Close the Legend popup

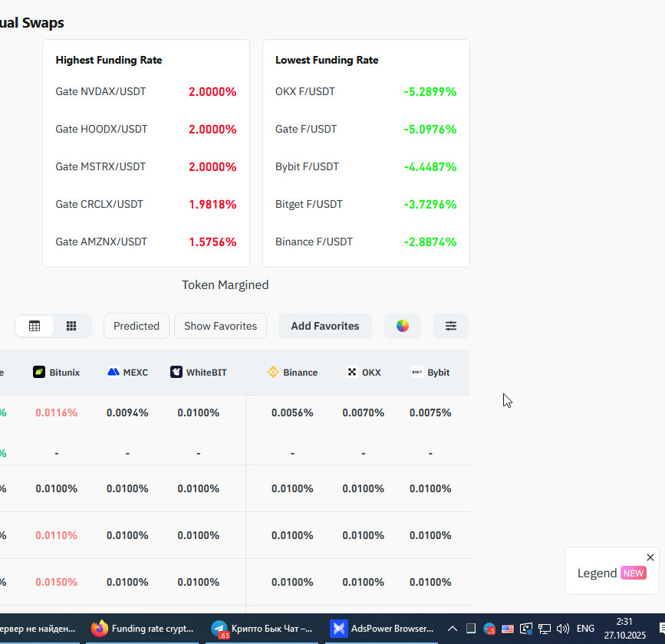click(650, 557)
